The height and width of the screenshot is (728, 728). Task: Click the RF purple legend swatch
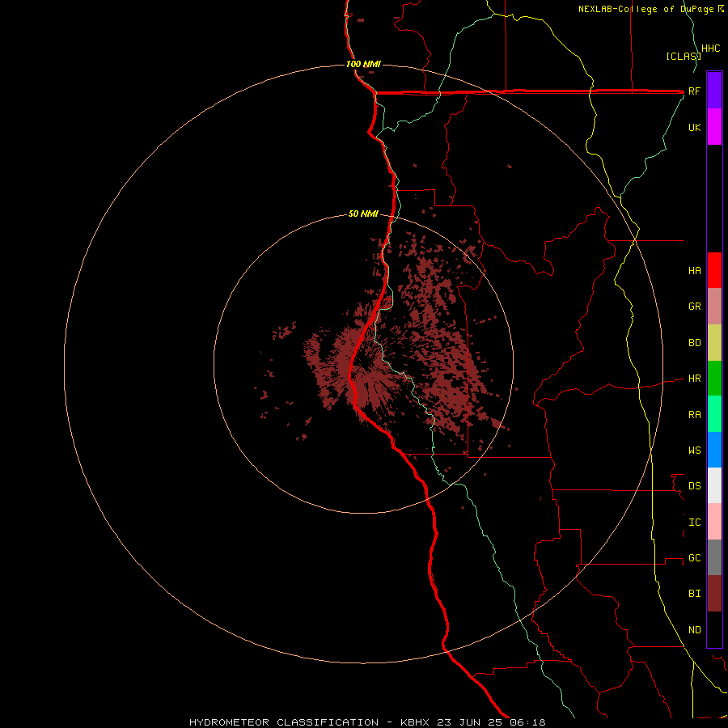click(714, 91)
